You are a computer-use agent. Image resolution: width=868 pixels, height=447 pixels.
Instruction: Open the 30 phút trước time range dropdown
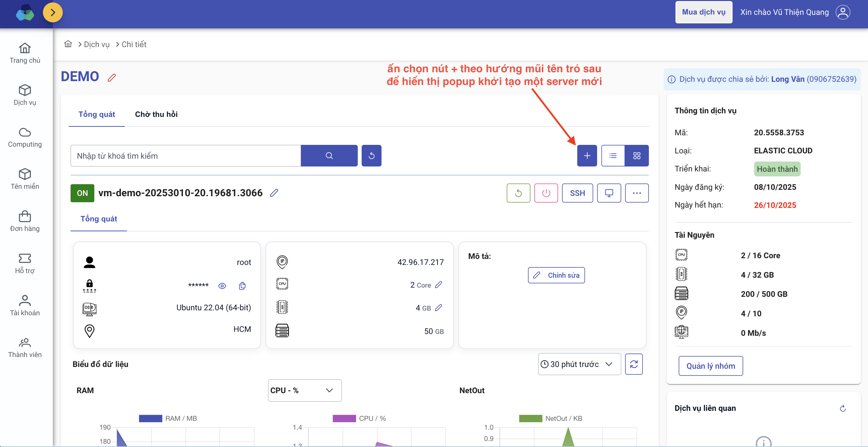pyautogui.click(x=579, y=364)
